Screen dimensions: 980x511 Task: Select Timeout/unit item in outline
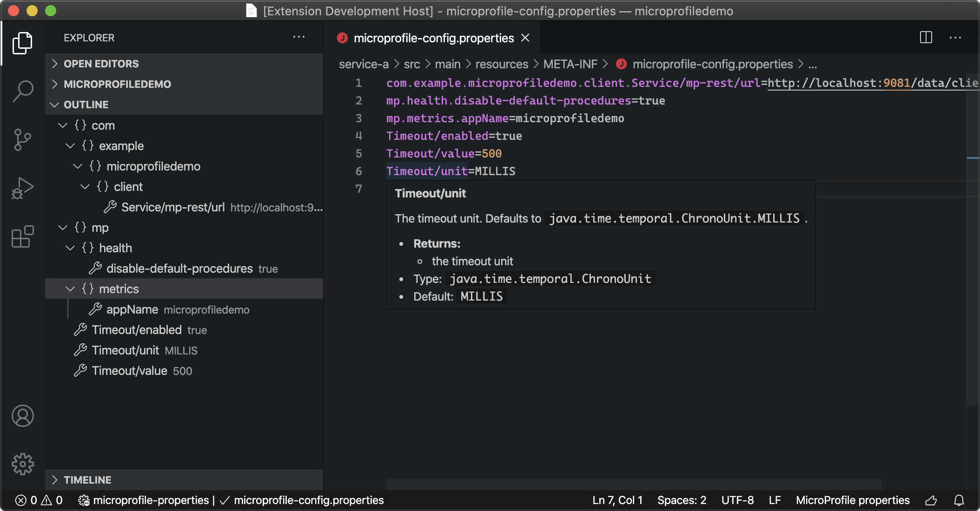coord(126,350)
